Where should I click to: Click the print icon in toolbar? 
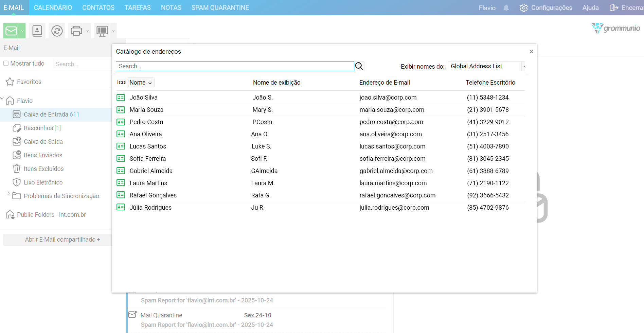pyautogui.click(x=76, y=31)
